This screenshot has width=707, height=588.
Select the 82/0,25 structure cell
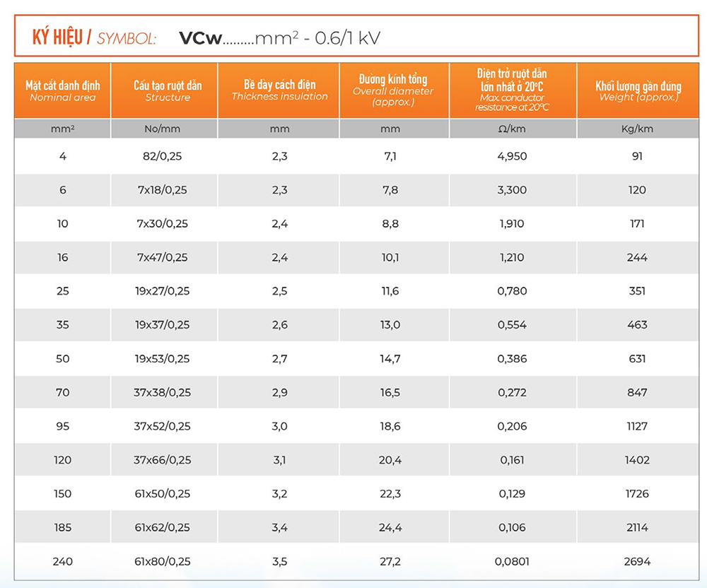pyautogui.click(x=162, y=156)
